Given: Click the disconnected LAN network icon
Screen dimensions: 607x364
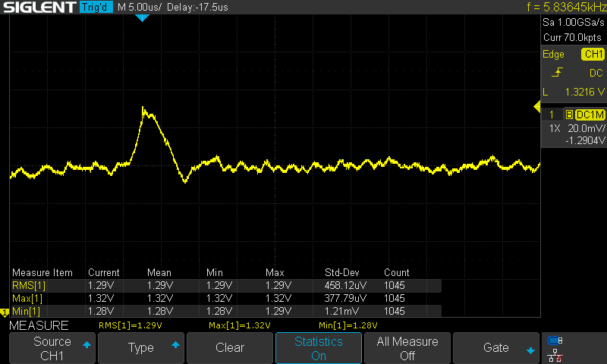Looking at the screenshot, I should point(555,355).
